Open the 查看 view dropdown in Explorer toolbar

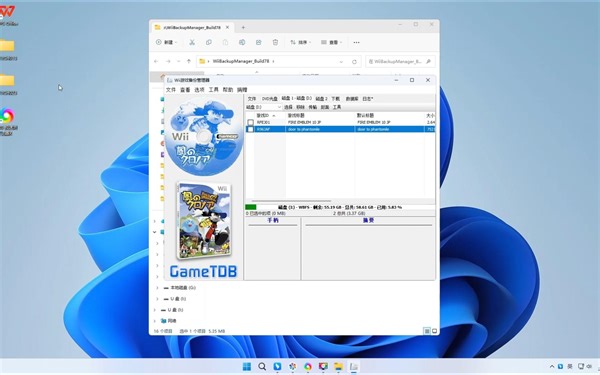tap(331, 42)
